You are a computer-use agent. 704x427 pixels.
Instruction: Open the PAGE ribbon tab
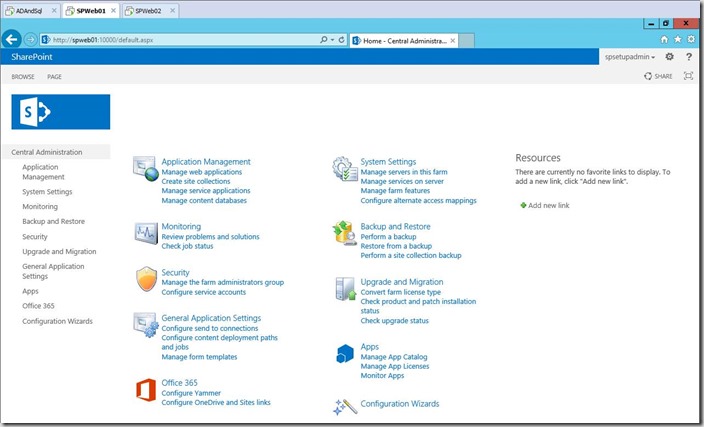pyautogui.click(x=54, y=76)
